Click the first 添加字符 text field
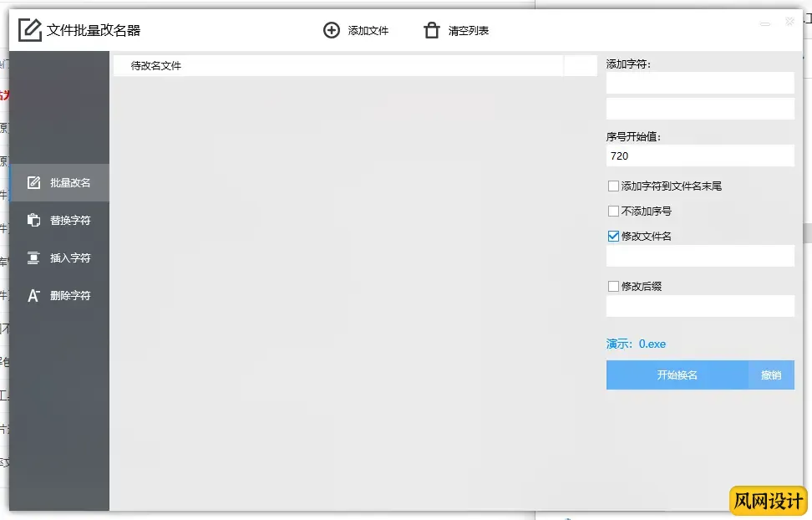 699,83
